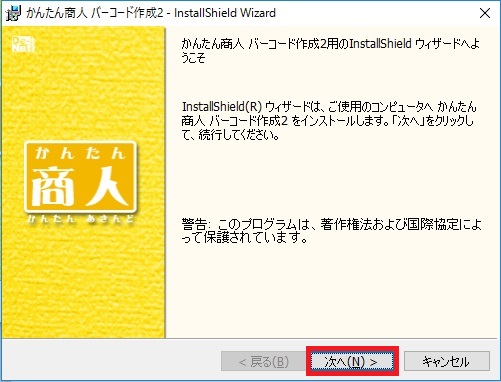The image size is (501, 382).
Task: Click the 警告 copyright warning text
Action: [x=331, y=231]
